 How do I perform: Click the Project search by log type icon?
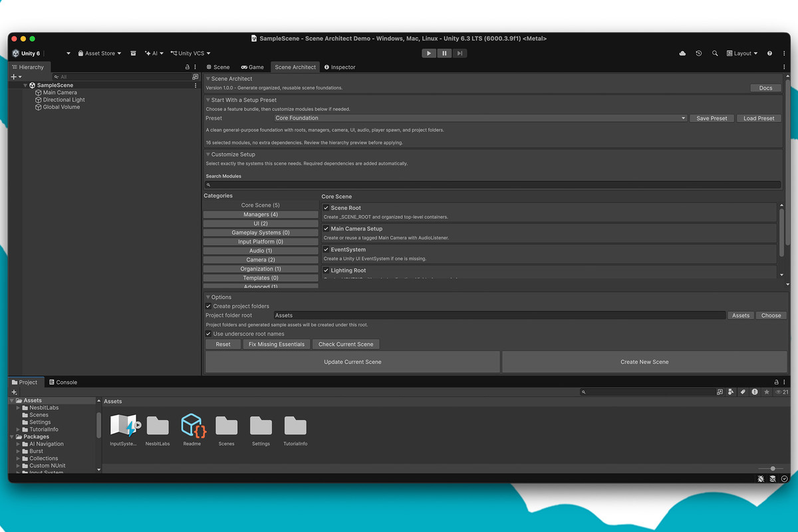[x=755, y=392]
